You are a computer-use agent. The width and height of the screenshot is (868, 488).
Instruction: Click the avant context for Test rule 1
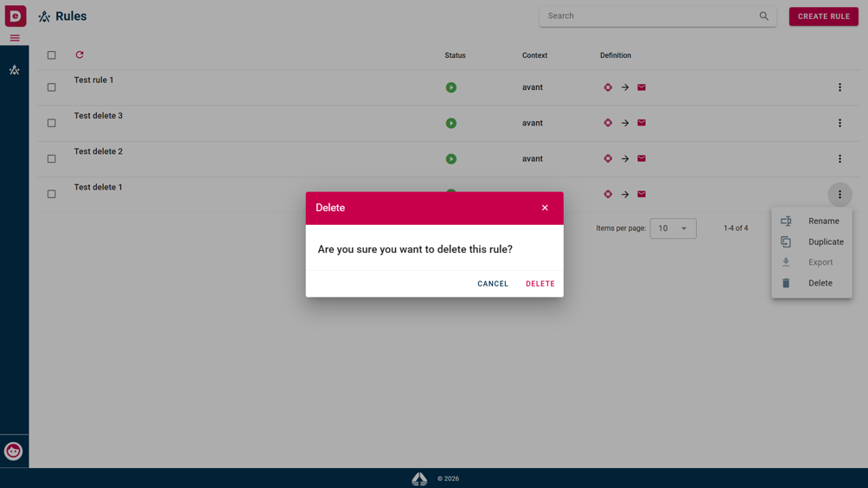533,87
